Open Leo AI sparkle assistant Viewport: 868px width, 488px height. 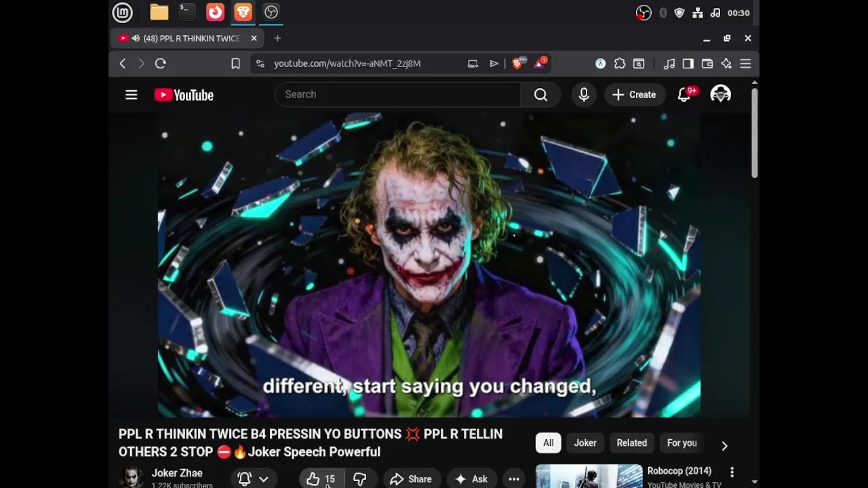click(x=726, y=64)
